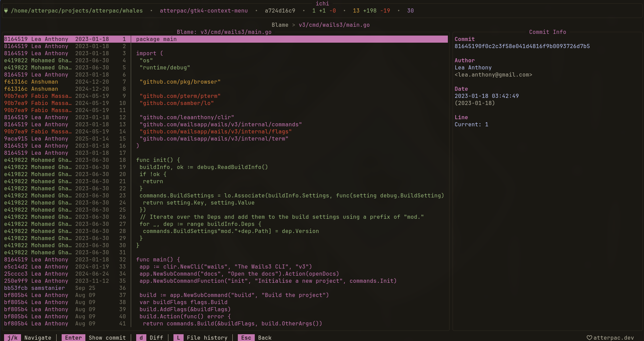The image size is (644, 341).
Task: Select line 10 "github.com/samber/lo"
Action: (226, 103)
